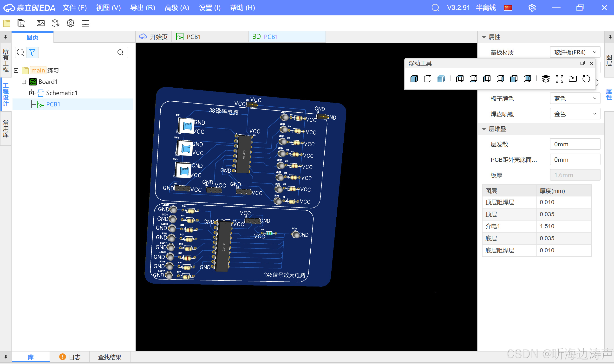Collapse the main 练习 project node
The width and height of the screenshot is (614, 364).
[x=16, y=70]
